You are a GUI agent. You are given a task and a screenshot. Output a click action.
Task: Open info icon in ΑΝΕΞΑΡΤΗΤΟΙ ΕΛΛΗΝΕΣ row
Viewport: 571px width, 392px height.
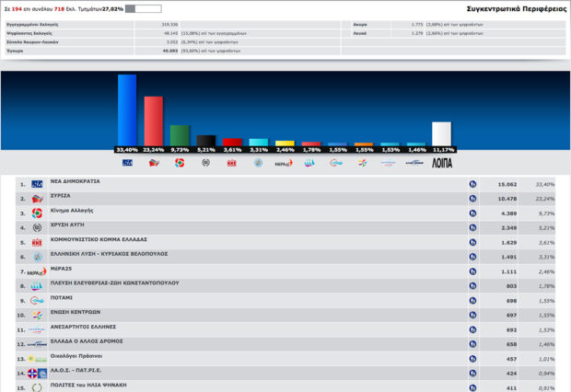click(472, 329)
